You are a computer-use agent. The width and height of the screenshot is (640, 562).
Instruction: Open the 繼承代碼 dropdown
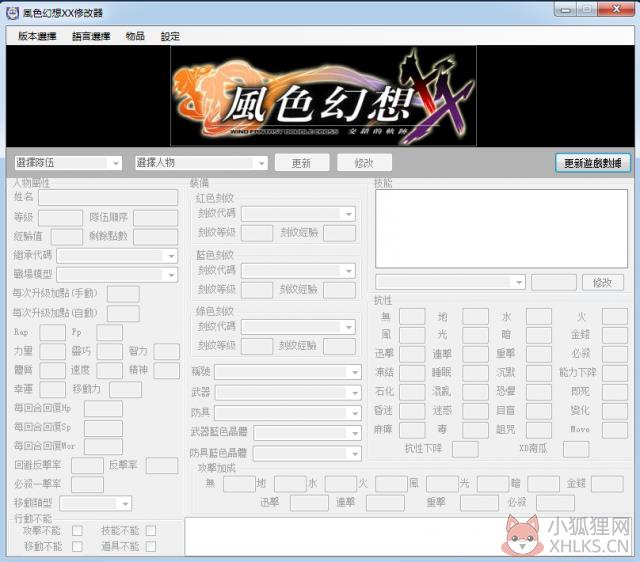click(x=117, y=256)
